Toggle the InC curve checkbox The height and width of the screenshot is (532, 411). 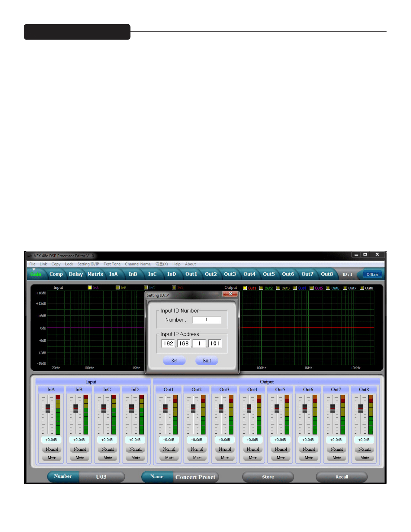(146, 288)
